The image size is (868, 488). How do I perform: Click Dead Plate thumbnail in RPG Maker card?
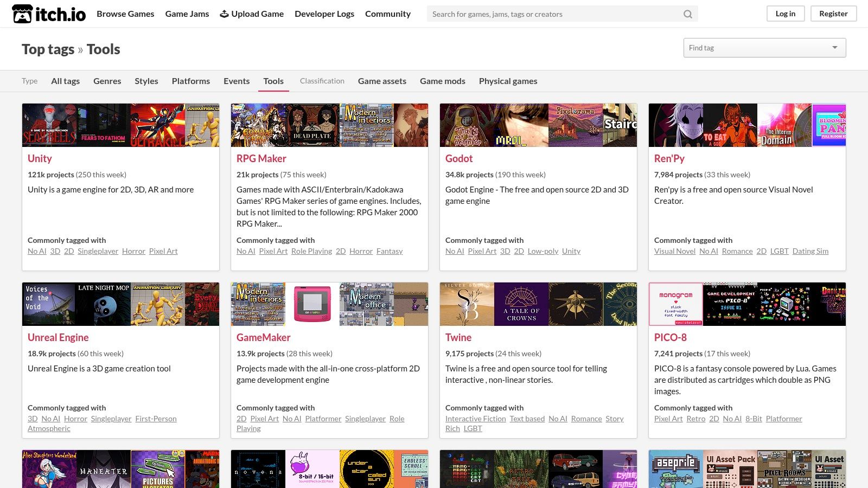point(312,125)
